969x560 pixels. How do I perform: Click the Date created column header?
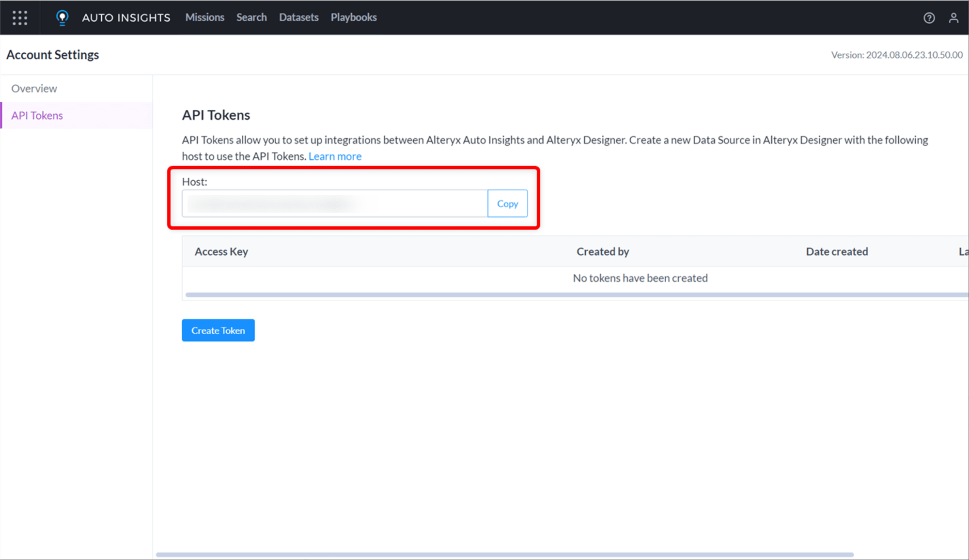[x=836, y=250]
